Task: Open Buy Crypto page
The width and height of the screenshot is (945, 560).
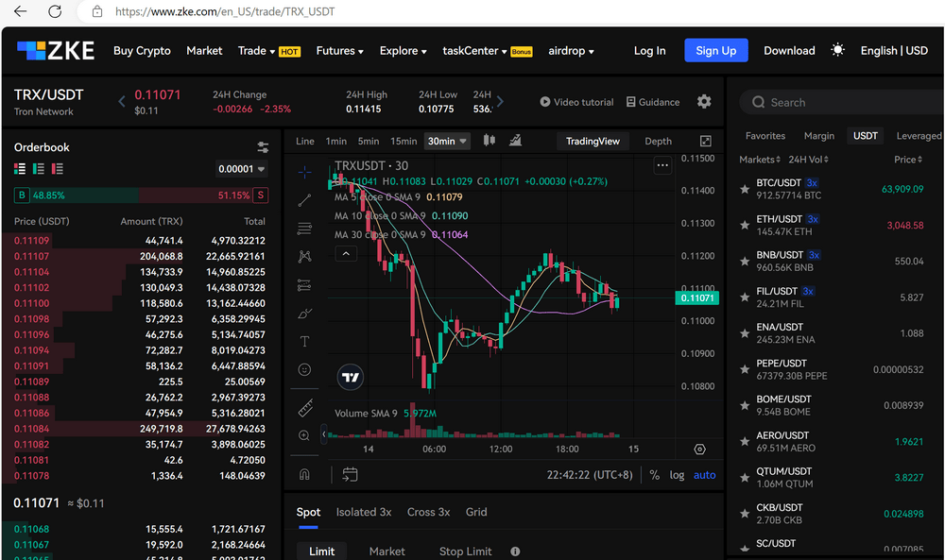Action: [x=143, y=51]
